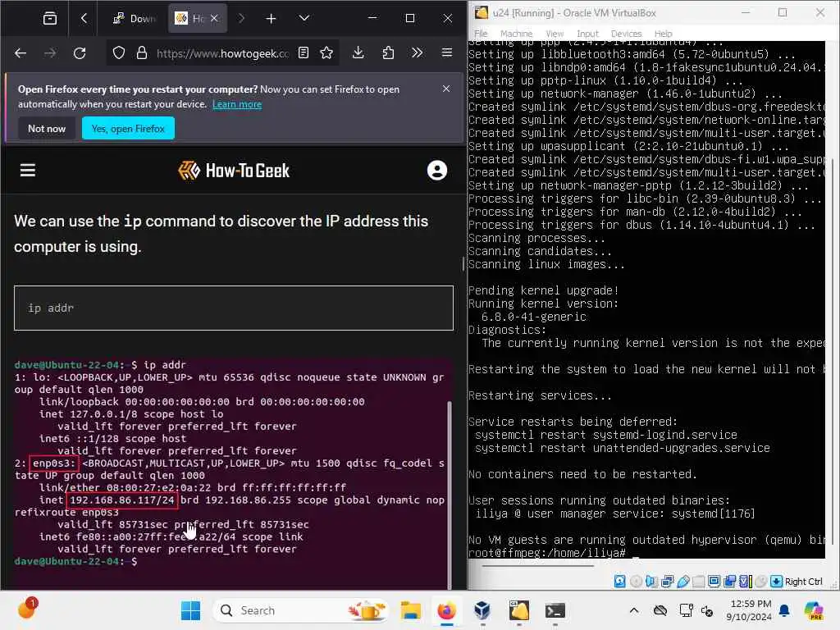840x630 pixels.
Task: Dismiss the Firefox restart notification bar
Action: click(x=446, y=89)
